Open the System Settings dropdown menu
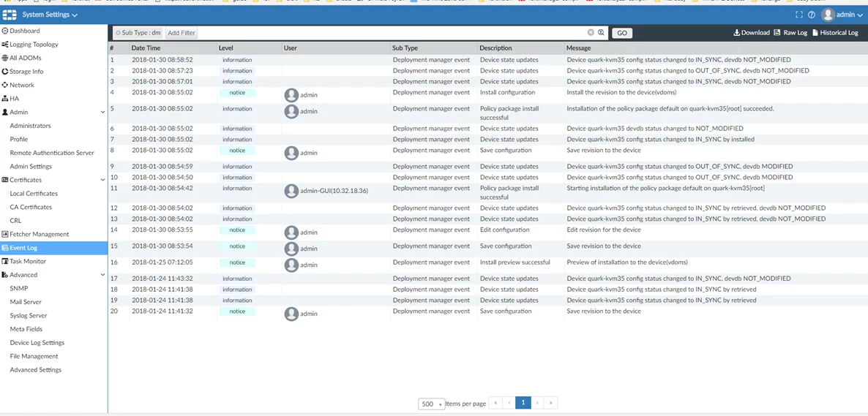Screen dimensions: 868x416 pyautogui.click(x=50, y=15)
